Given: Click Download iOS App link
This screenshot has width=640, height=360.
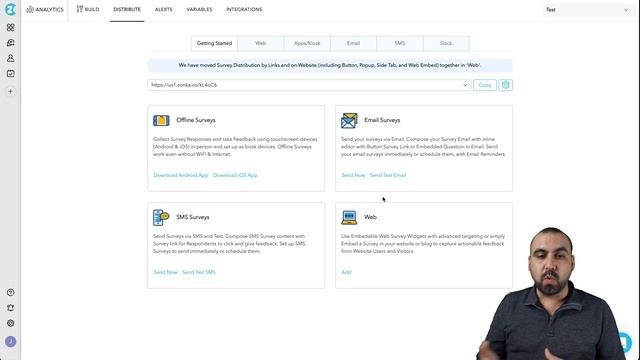Looking at the screenshot, I should click(235, 175).
